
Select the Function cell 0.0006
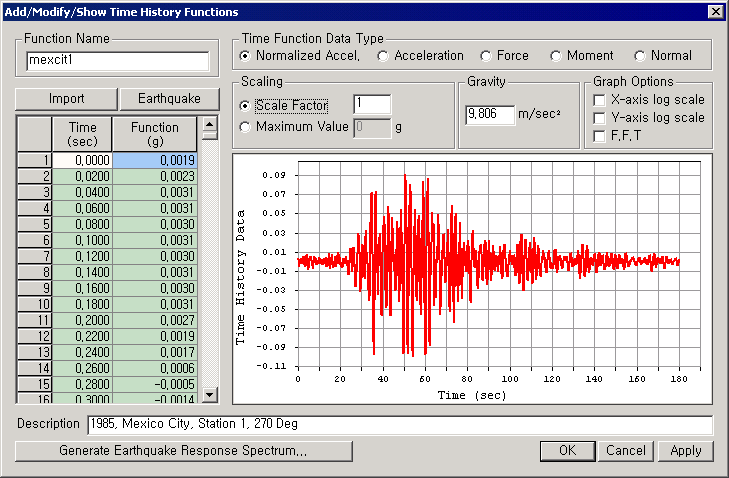155,368
